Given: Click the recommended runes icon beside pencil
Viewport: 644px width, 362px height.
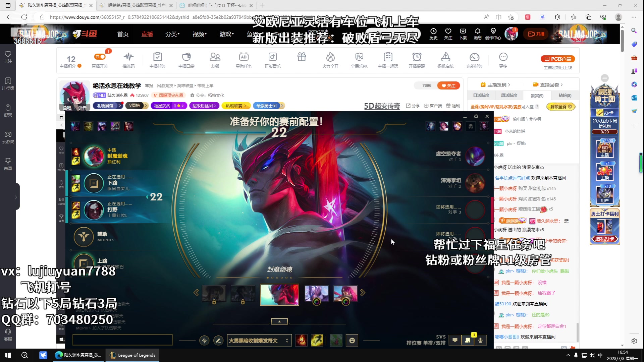Looking at the screenshot, I should (x=204, y=341).
